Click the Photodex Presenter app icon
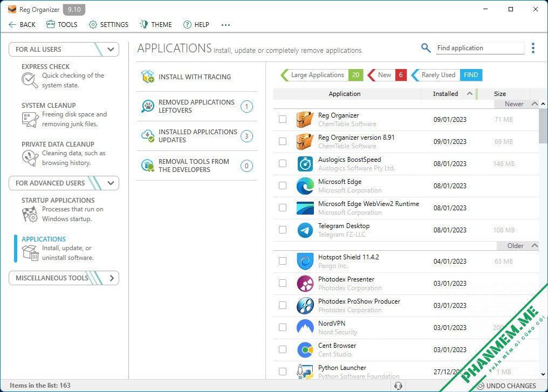548x392 pixels. tap(305, 283)
